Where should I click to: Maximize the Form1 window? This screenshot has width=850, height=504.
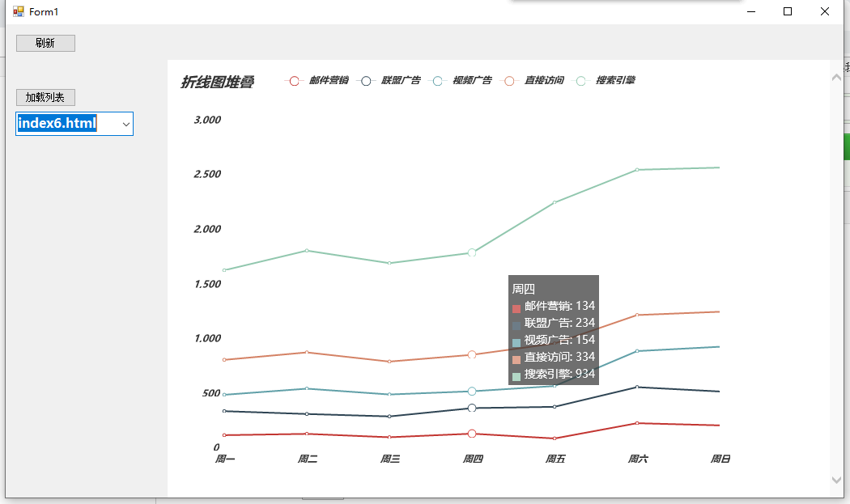pyautogui.click(x=788, y=11)
